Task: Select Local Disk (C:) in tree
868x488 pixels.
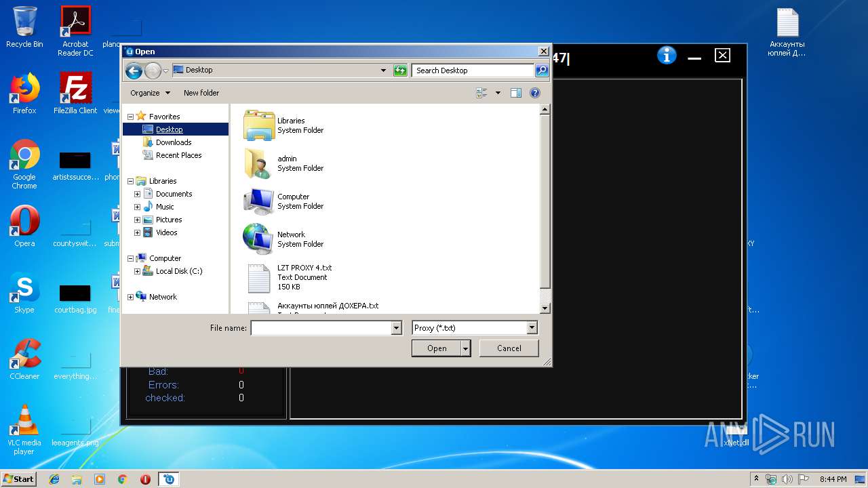Action: (x=179, y=271)
